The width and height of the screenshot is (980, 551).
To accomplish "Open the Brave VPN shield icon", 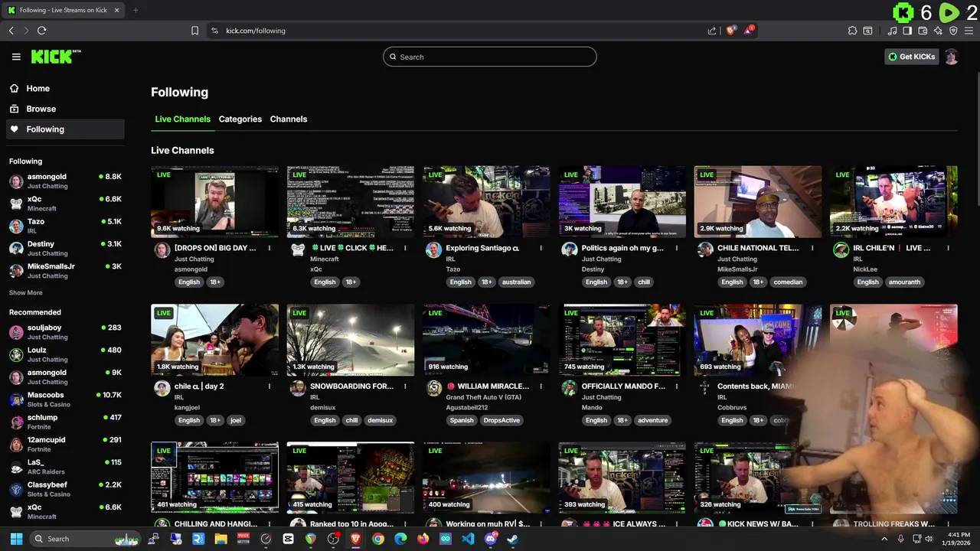I will pyautogui.click(x=953, y=31).
